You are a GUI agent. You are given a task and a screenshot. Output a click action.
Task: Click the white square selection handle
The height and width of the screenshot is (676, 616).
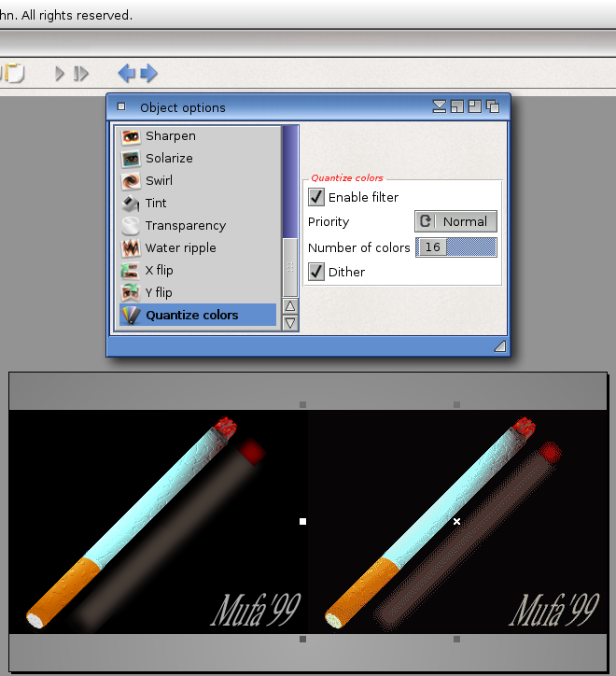(x=302, y=522)
